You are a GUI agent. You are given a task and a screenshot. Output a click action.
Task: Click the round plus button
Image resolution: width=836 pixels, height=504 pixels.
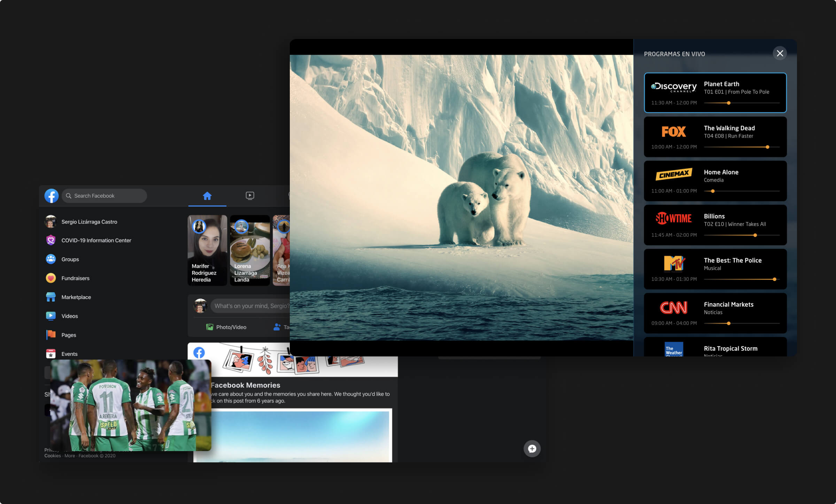[x=532, y=449]
